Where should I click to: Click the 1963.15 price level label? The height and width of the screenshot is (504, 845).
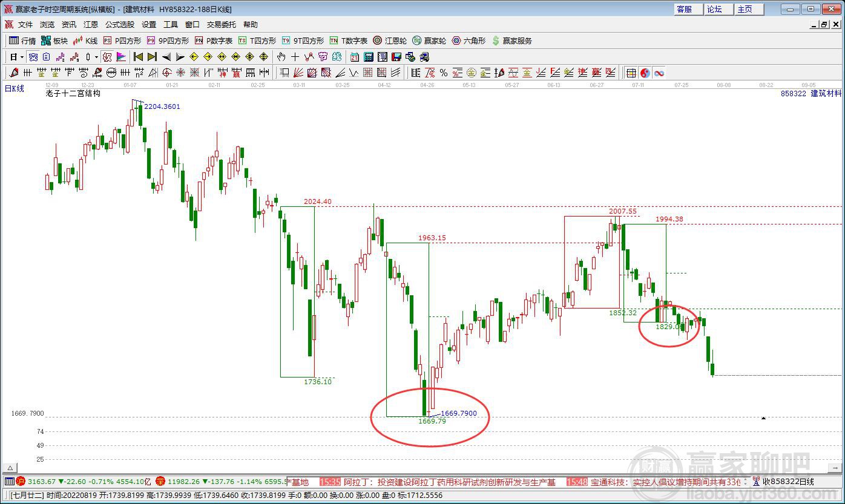(432, 238)
